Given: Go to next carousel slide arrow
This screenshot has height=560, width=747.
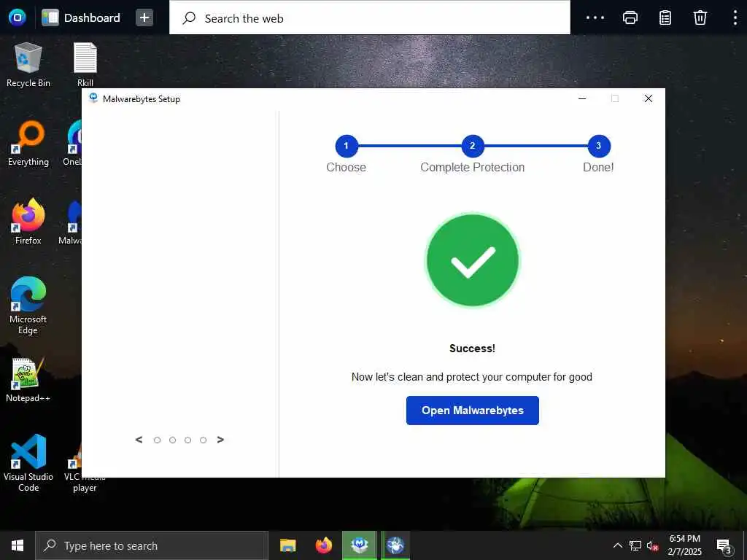Looking at the screenshot, I should point(220,440).
